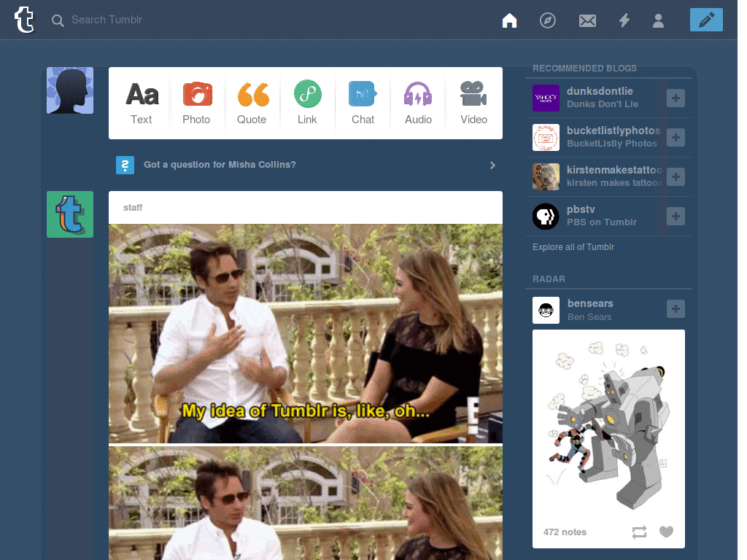Open bucketlistlyphotos blog link
The image size is (747, 560).
click(x=614, y=131)
